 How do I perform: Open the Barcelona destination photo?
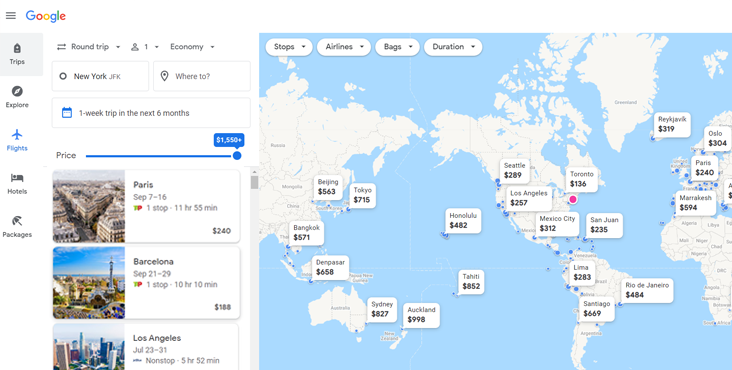coord(89,283)
